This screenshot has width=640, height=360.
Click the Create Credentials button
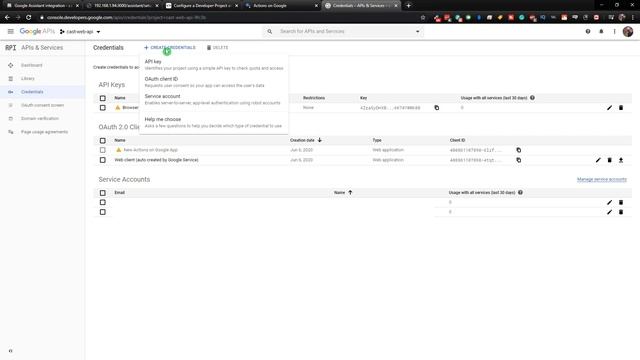click(170, 48)
